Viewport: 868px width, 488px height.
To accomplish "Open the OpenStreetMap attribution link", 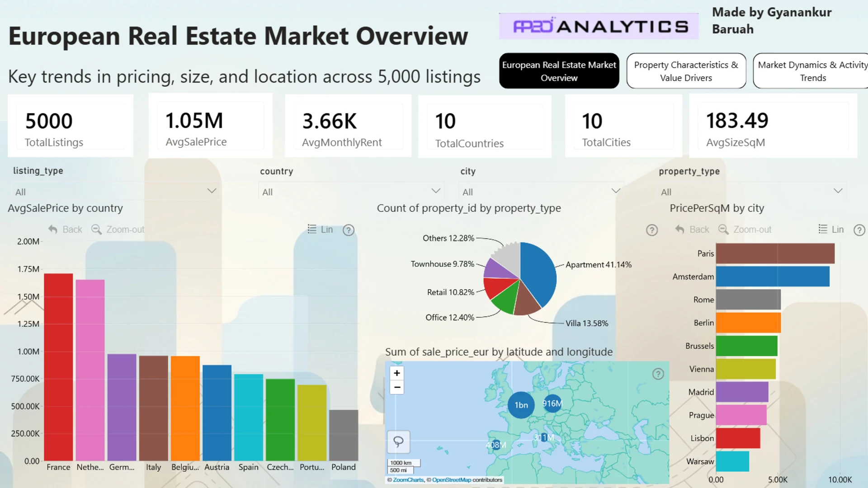I will pos(451,480).
